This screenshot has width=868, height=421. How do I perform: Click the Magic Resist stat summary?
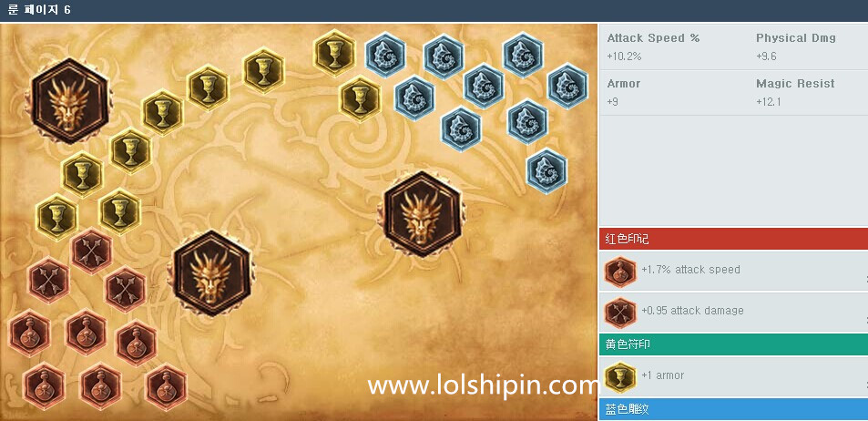tap(795, 92)
